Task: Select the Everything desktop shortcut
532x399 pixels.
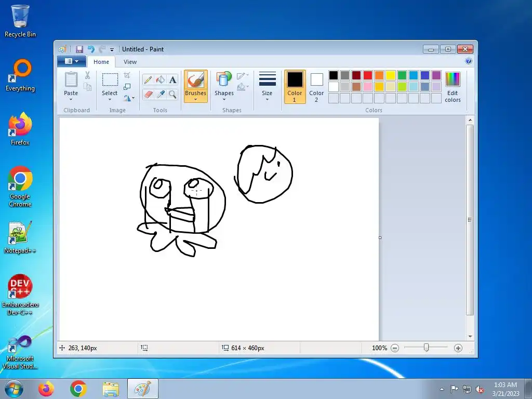Action: 20,75
